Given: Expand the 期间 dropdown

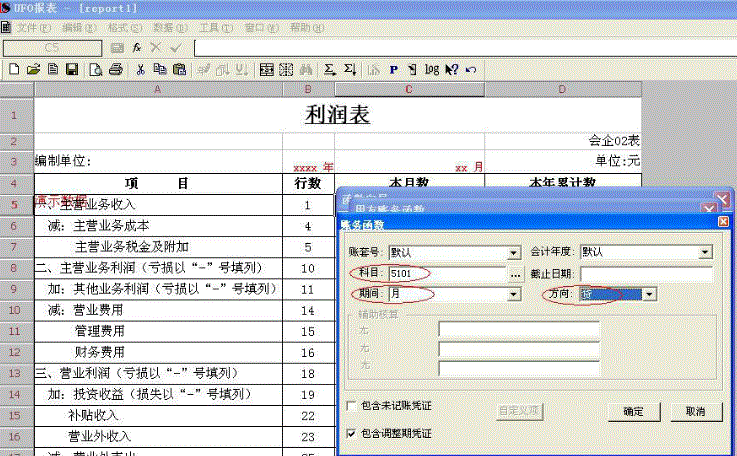Looking at the screenshot, I should pos(514,295).
